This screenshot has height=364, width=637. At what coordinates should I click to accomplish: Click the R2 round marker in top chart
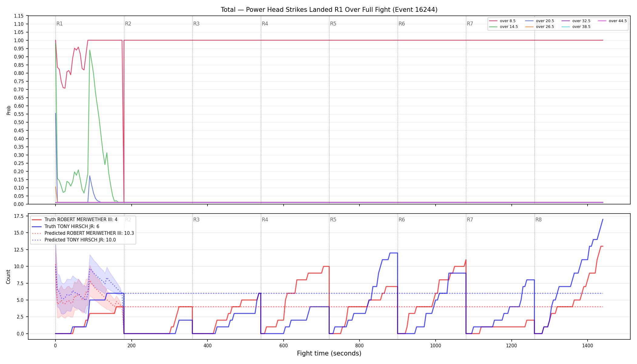click(x=128, y=24)
